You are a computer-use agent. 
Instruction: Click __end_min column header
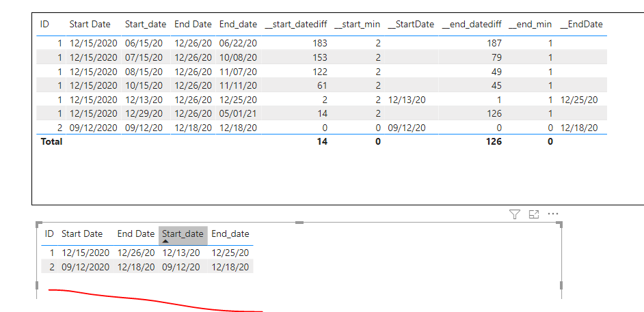click(x=531, y=24)
